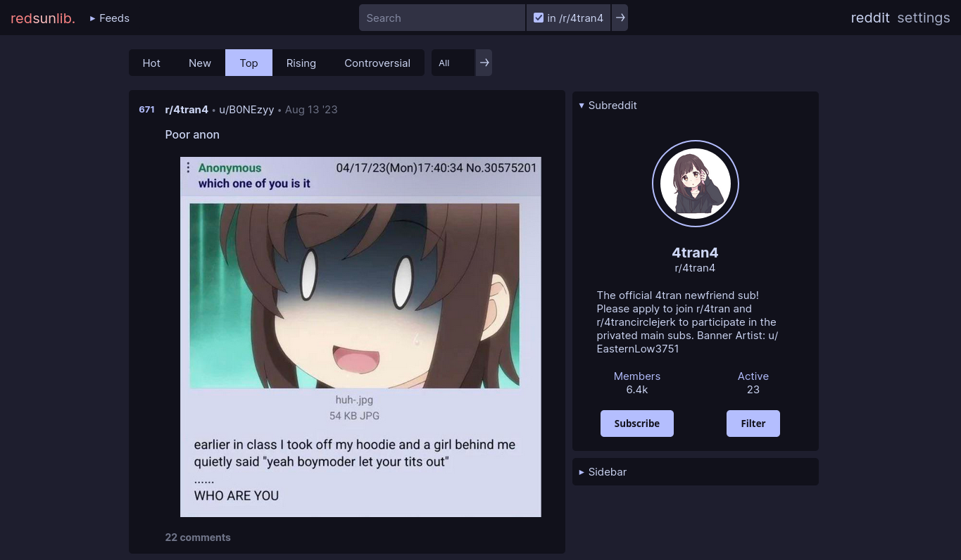Open the 'All' time range dropdown

coord(453,63)
